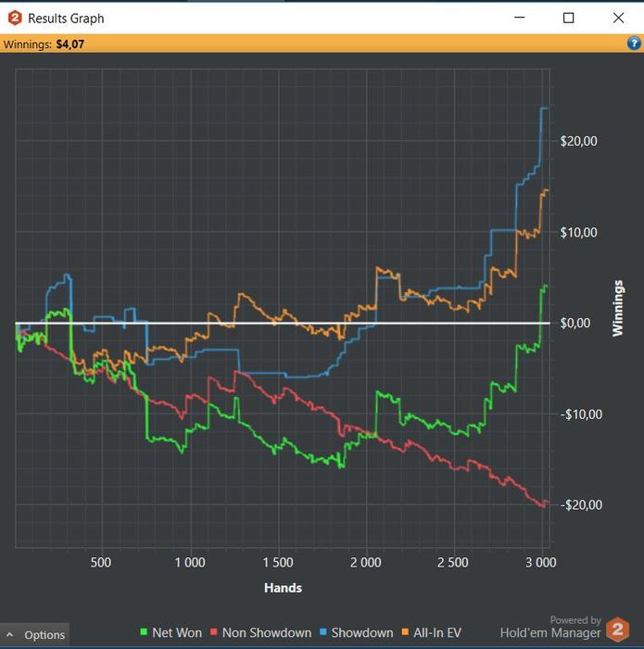
Task: Click the 3 000 hands axis label
Action: 541,562
